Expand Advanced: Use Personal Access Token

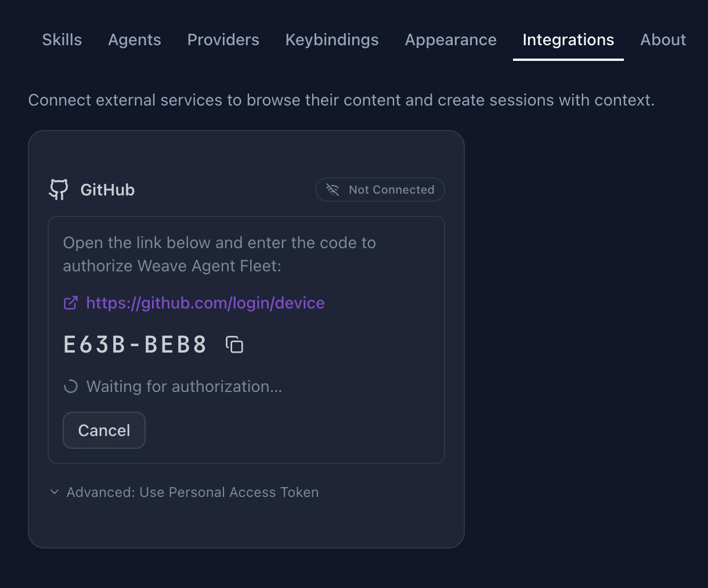(192, 492)
